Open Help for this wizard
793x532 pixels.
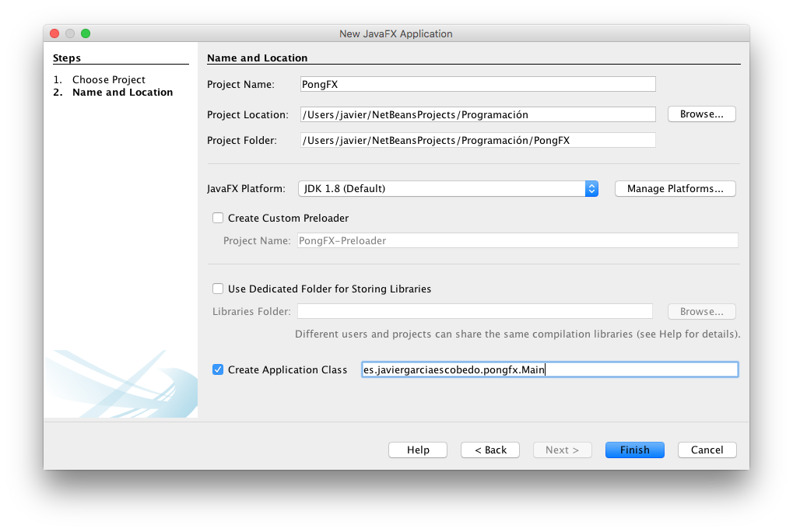point(418,450)
